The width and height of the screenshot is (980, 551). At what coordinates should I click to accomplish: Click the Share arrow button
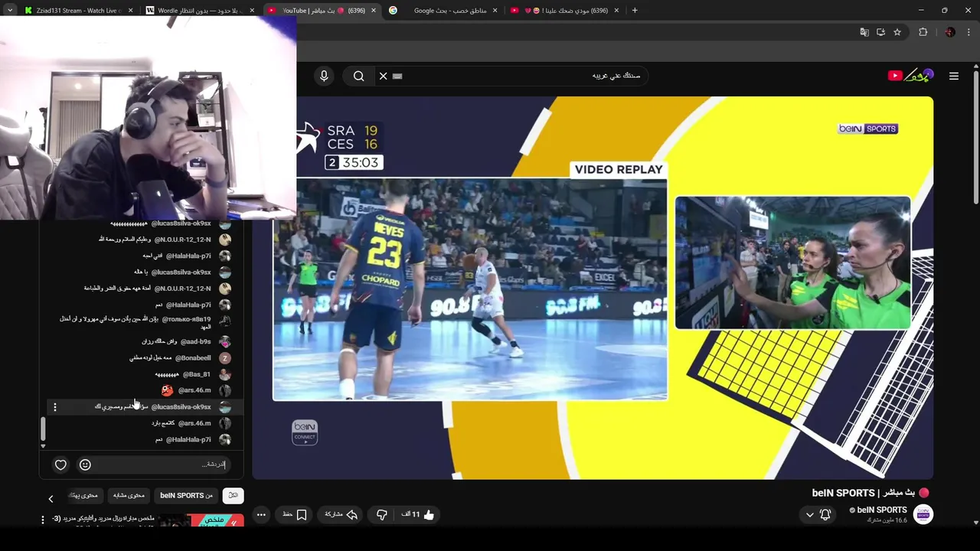point(341,515)
